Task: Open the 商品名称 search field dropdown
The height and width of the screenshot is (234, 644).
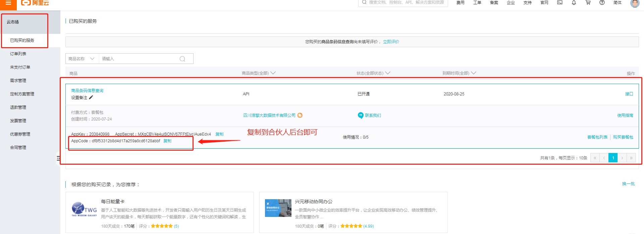Action: (x=82, y=59)
